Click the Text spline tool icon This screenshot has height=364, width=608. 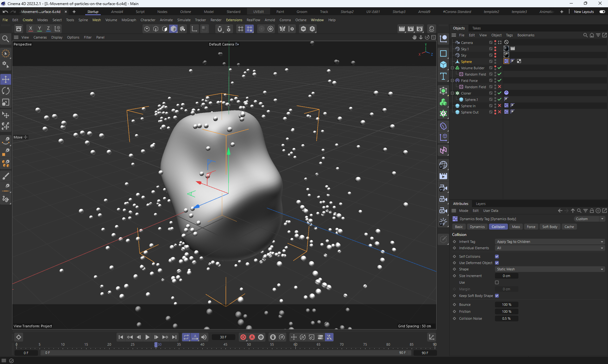(443, 76)
